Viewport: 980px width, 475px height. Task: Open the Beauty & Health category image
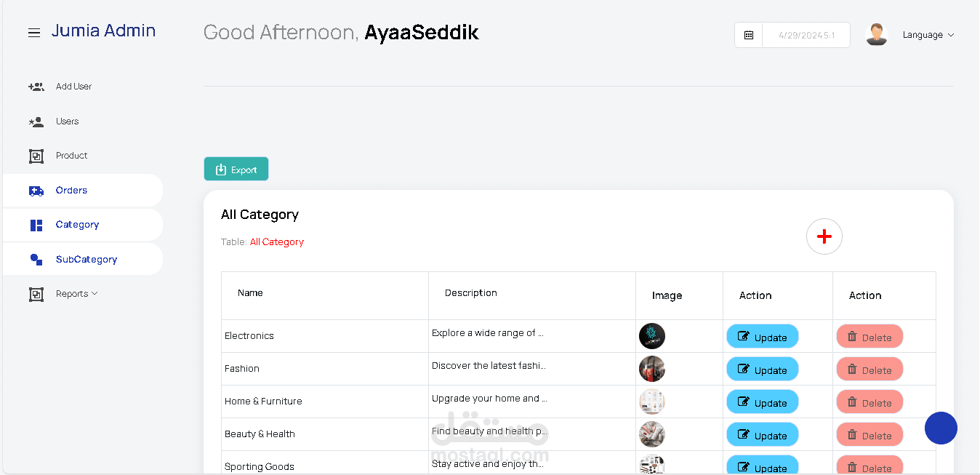pos(651,434)
